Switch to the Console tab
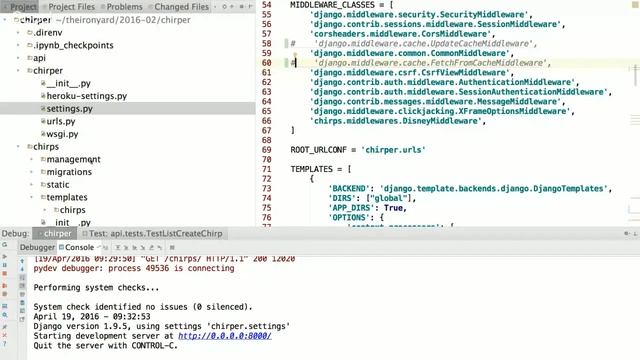Image resolution: width=640 pixels, height=360 pixels. point(76,247)
